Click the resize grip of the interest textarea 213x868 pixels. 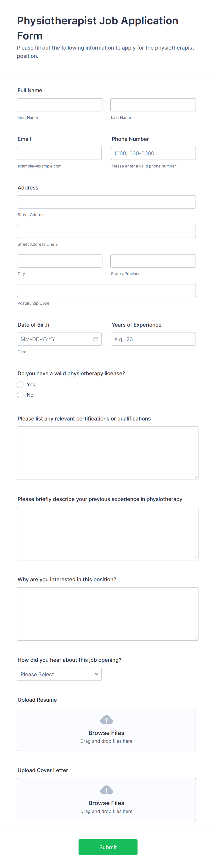(196, 638)
